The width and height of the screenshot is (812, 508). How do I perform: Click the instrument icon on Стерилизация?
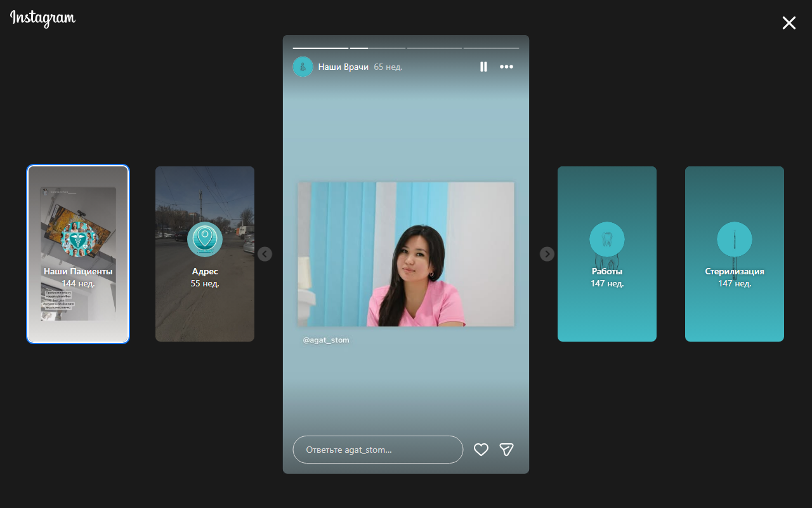tap(735, 239)
